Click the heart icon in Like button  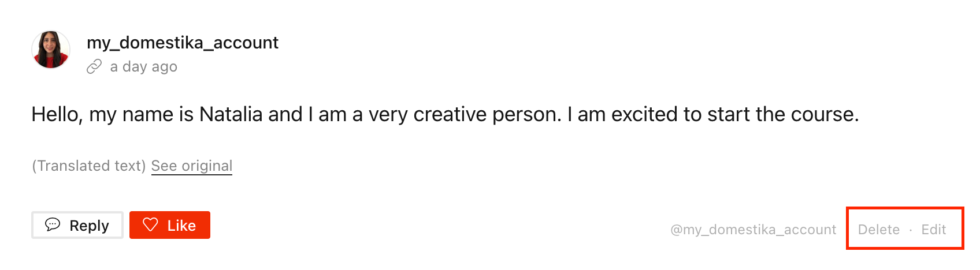coord(150,225)
